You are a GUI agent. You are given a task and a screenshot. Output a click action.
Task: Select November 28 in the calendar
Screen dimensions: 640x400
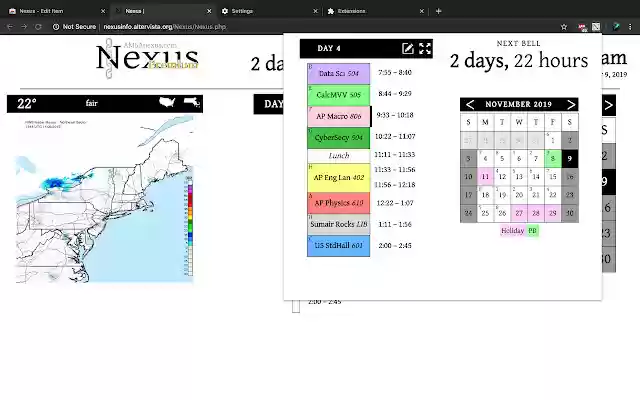click(x=536, y=213)
